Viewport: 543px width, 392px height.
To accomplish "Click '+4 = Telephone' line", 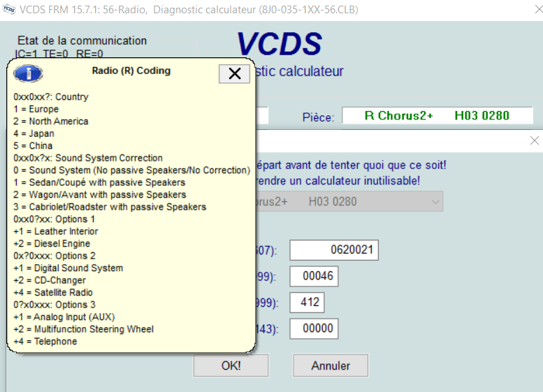I will [x=45, y=342].
